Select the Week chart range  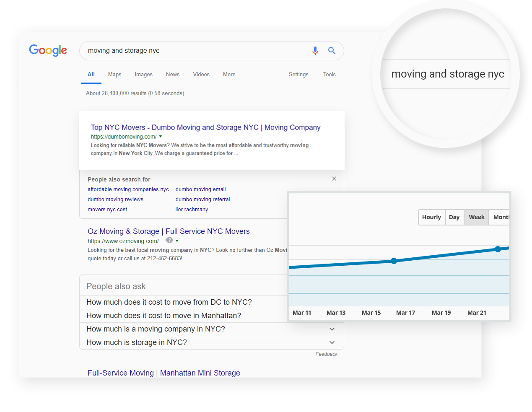[476, 217]
